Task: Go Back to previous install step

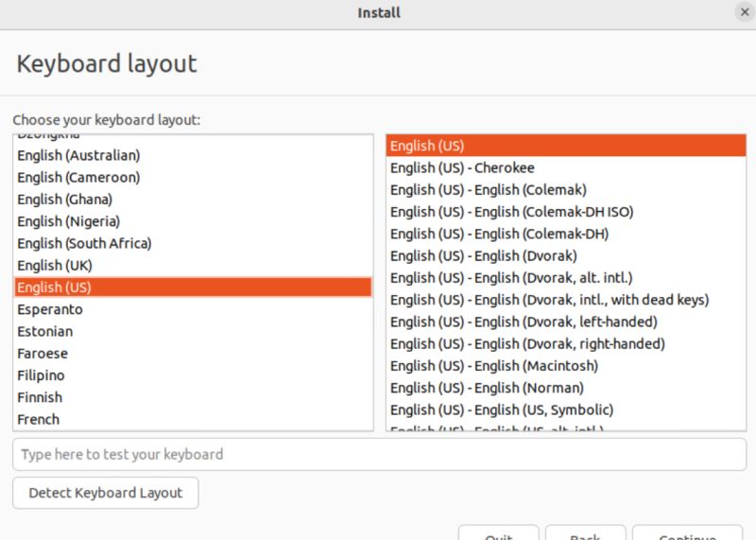Action: click(585, 532)
